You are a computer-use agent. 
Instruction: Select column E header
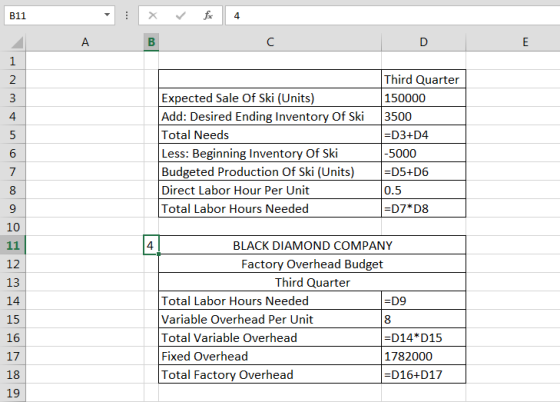[525, 42]
